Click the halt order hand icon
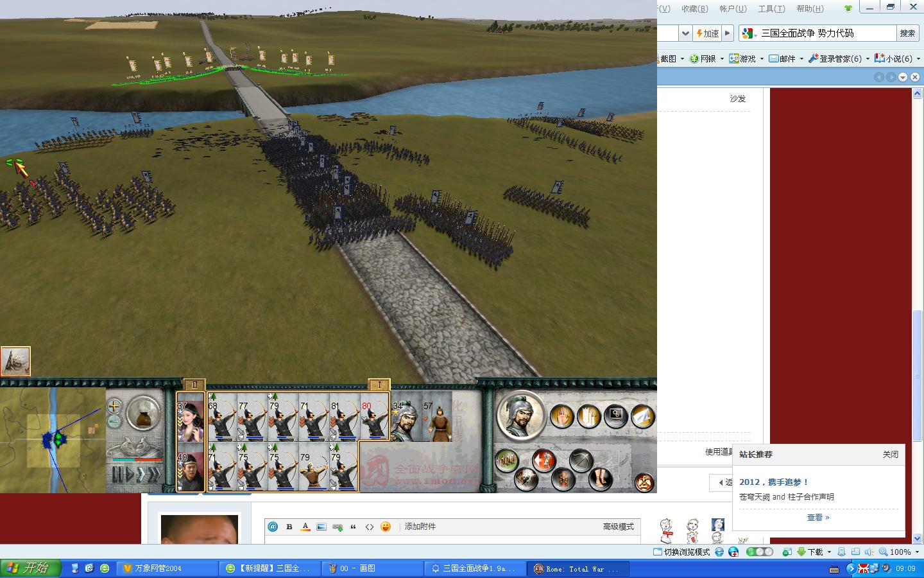This screenshot has width=924, height=578. pos(562,416)
